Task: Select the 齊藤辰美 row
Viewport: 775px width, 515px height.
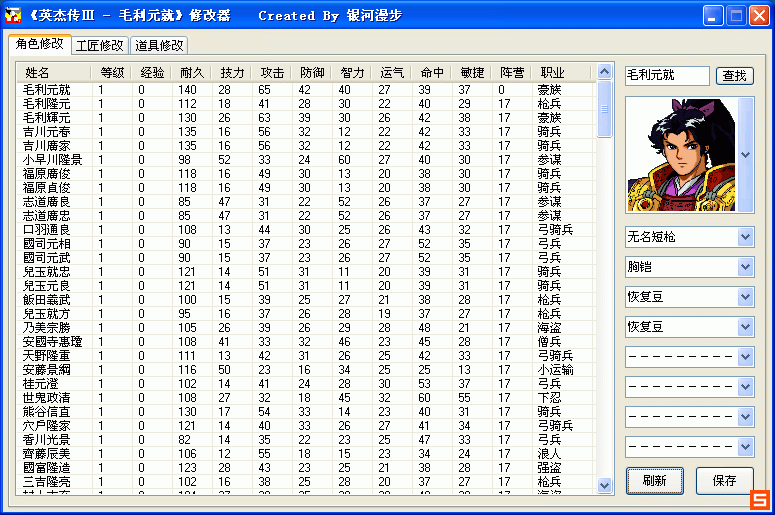Action: [306, 454]
